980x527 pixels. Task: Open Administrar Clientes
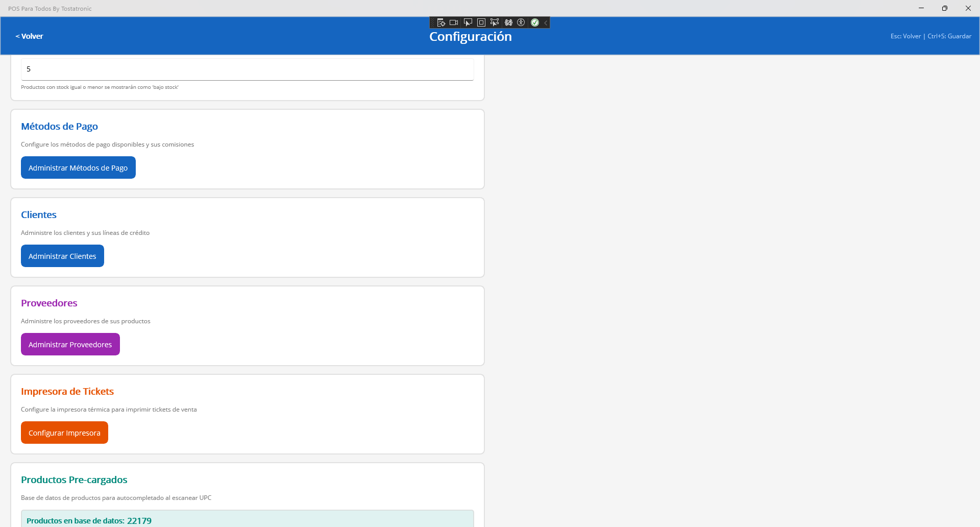pos(62,256)
